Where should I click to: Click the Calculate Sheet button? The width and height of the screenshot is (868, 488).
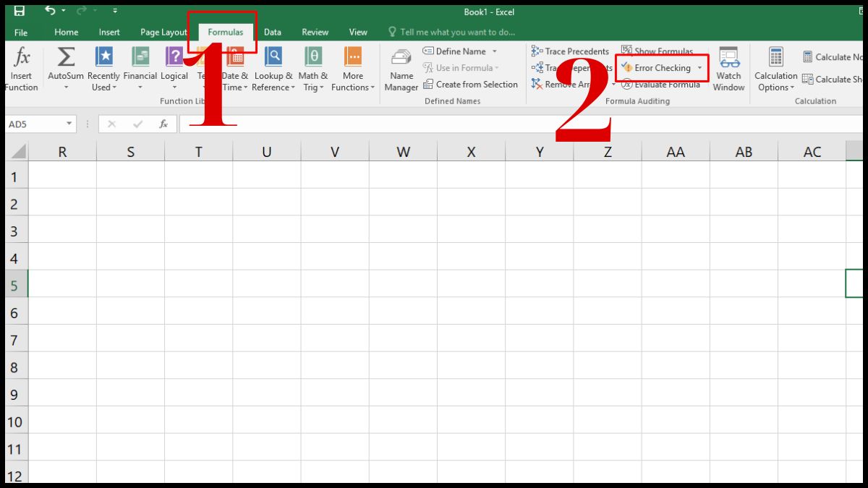[833, 80]
